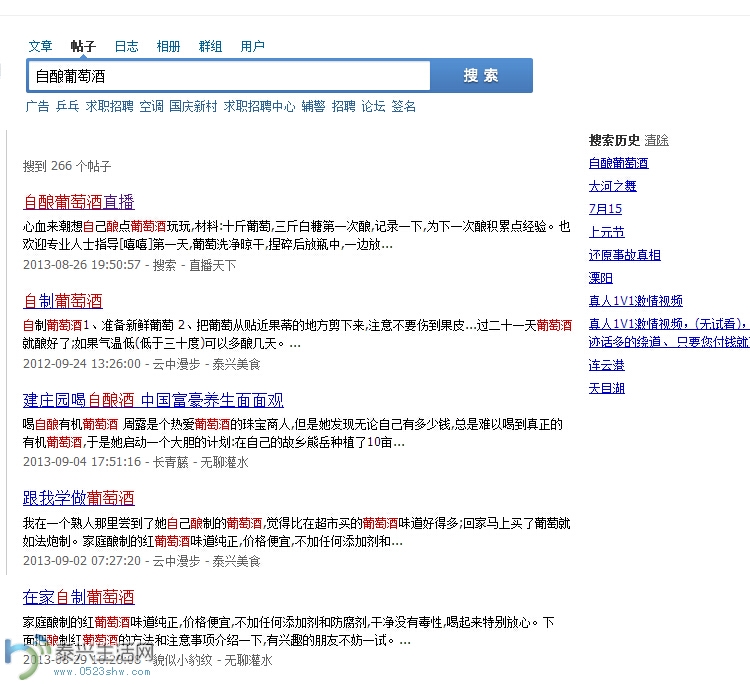This screenshot has width=750, height=685.
Task: Focus the search input containing 自酿葡萄酒
Action: point(228,76)
